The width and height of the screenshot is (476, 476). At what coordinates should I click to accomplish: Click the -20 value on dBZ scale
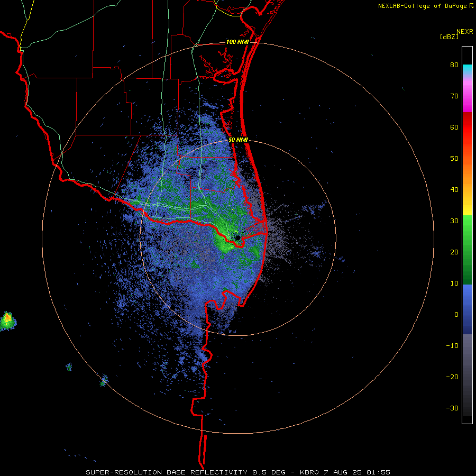[x=452, y=377]
